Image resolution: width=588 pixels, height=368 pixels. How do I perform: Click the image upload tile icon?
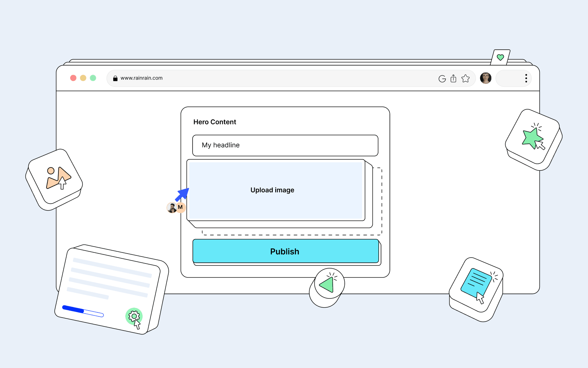tap(58, 178)
